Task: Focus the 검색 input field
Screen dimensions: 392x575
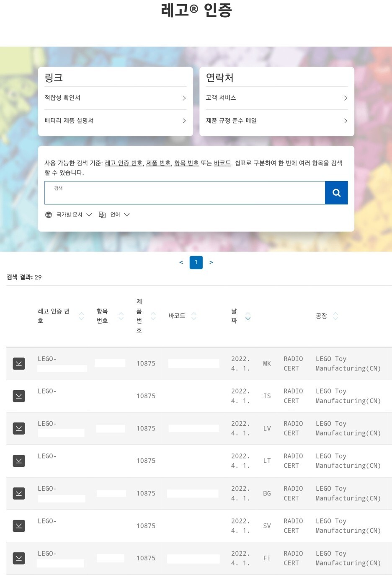Action: (185, 193)
